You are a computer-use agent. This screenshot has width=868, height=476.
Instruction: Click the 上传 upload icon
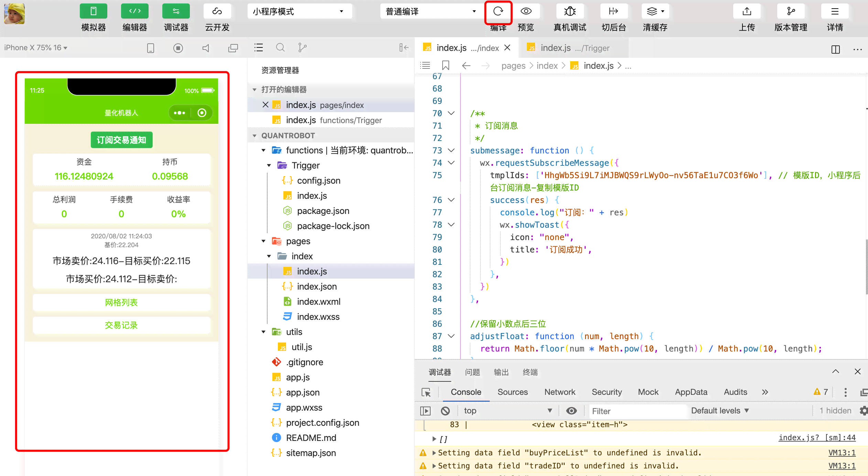pyautogui.click(x=747, y=11)
